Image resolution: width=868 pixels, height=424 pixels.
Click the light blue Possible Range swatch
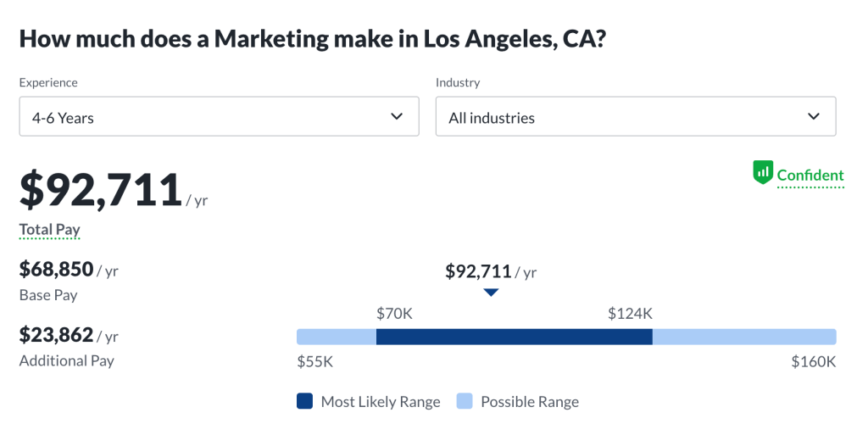465,401
